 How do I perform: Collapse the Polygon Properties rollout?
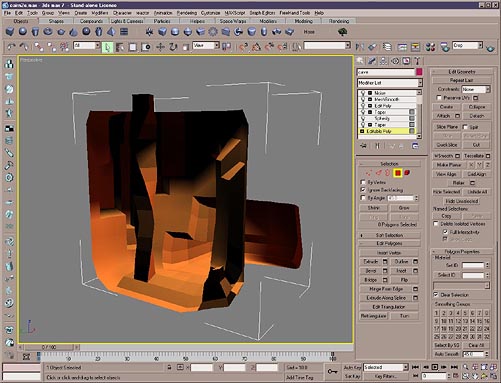point(462,251)
